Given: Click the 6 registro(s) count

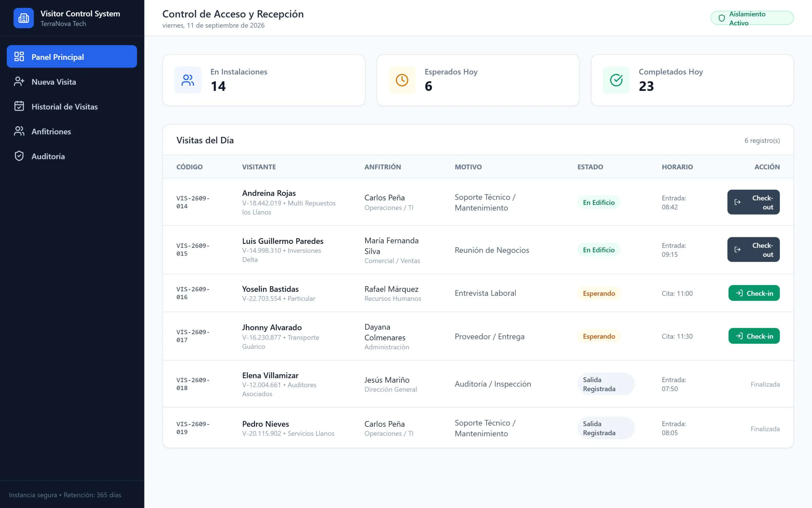Looking at the screenshot, I should pos(762,140).
